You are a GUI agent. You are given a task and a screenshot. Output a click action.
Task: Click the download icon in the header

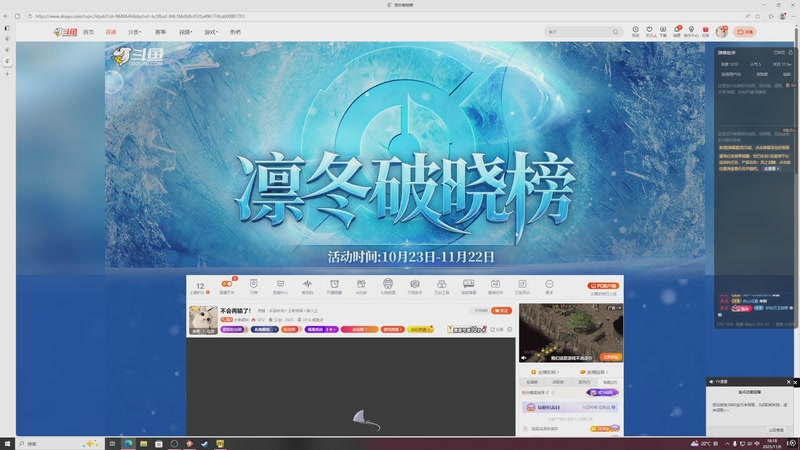[663, 32]
